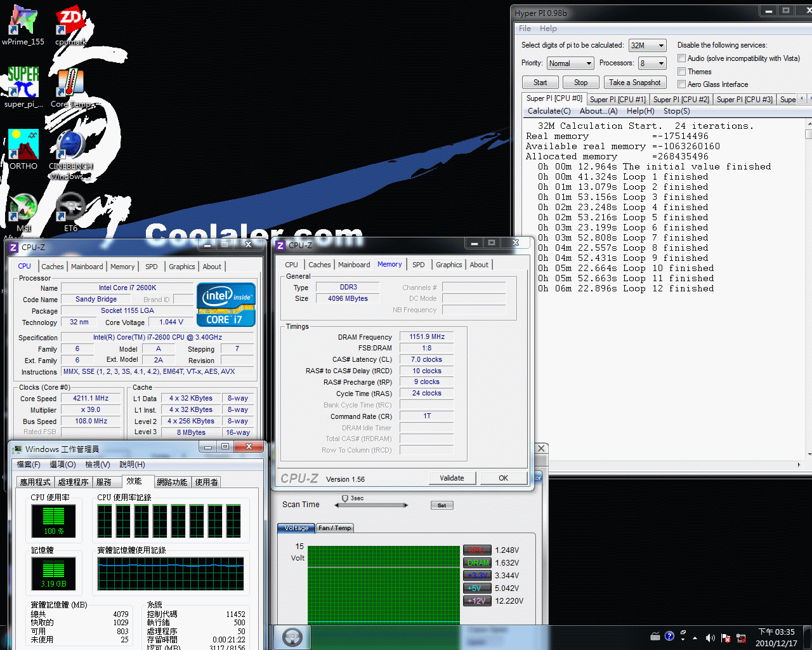Switch to the 處理程序 tab in Task Manager
Image resolution: width=812 pixels, height=650 pixels.
pyautogui.click(x=73, y=482)
